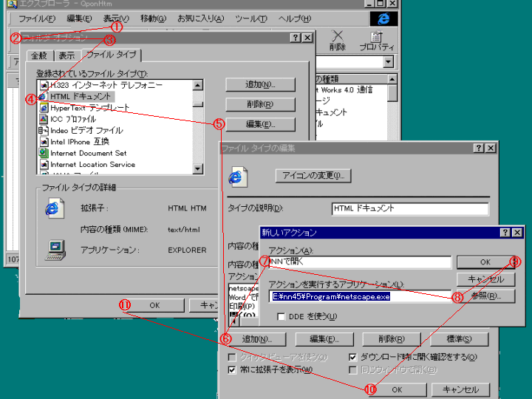
Task: Switch to the 全般 tab
Action: (x=38, y=55)
